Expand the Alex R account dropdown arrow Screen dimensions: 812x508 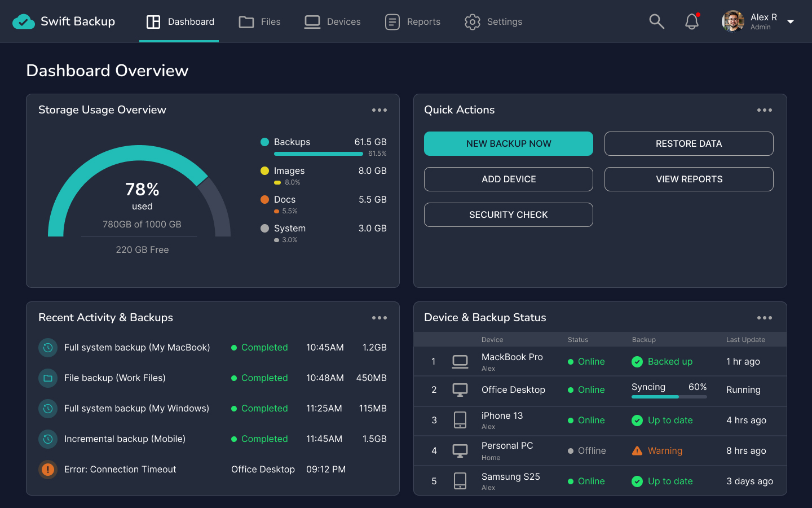click(x=791, y=22)
